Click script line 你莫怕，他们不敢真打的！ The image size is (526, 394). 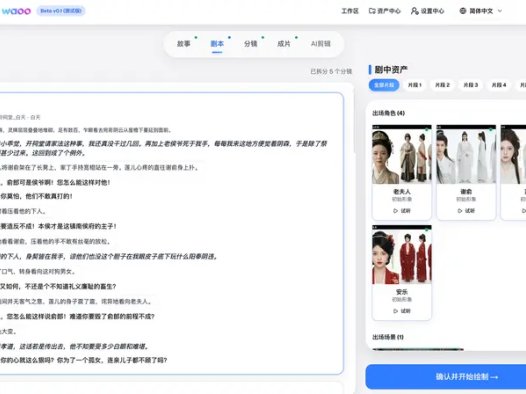tap(36, 196)
